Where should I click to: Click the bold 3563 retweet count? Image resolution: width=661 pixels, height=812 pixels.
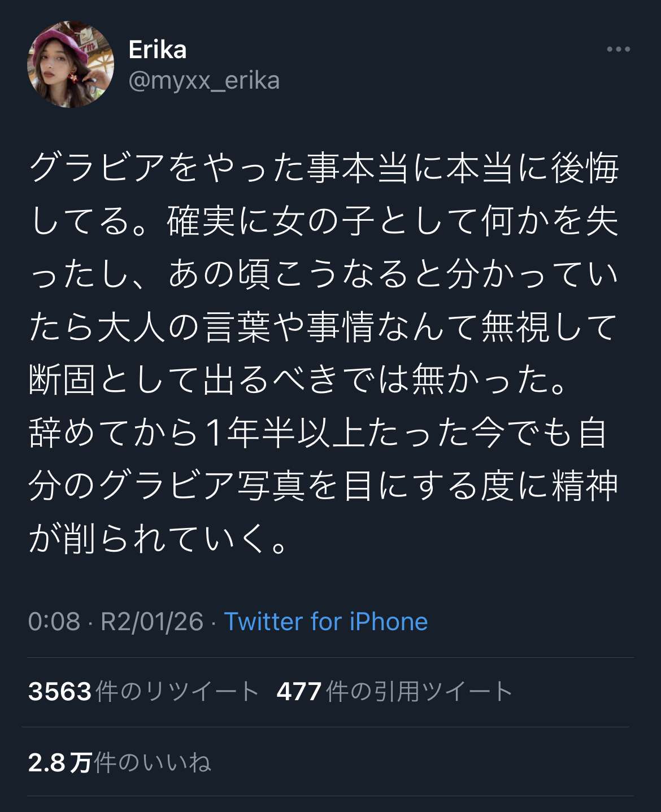[60, 692]
